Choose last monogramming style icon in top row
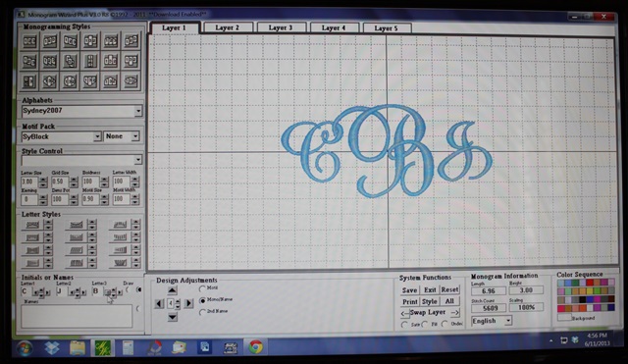The width and height of the screenshot is (628, 364). [131, 40]
